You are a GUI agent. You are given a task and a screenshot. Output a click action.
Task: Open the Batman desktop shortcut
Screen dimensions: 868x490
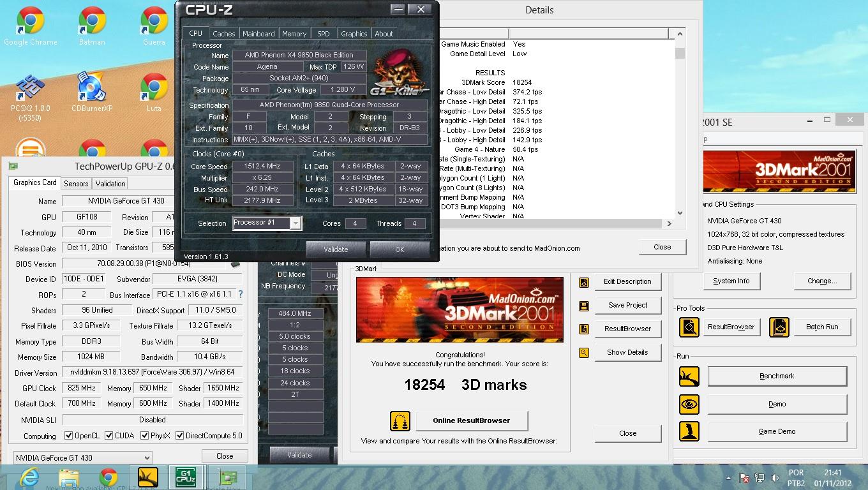pyautogui.click(x=92, y=27)
